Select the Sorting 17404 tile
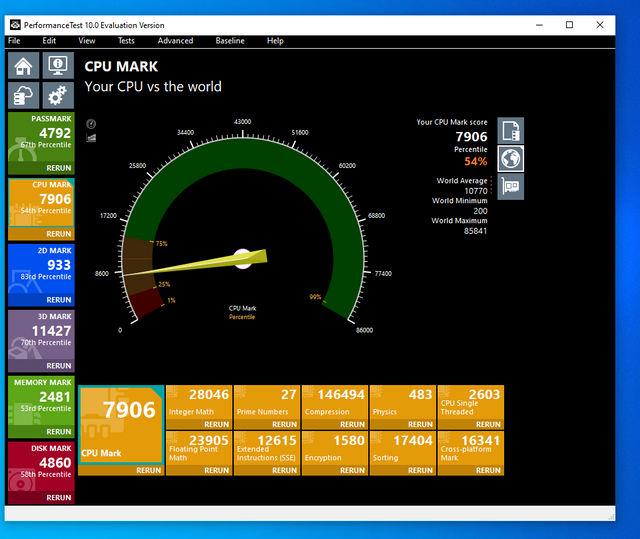Viewport: 640px width, 539px height. coord(403,448)
